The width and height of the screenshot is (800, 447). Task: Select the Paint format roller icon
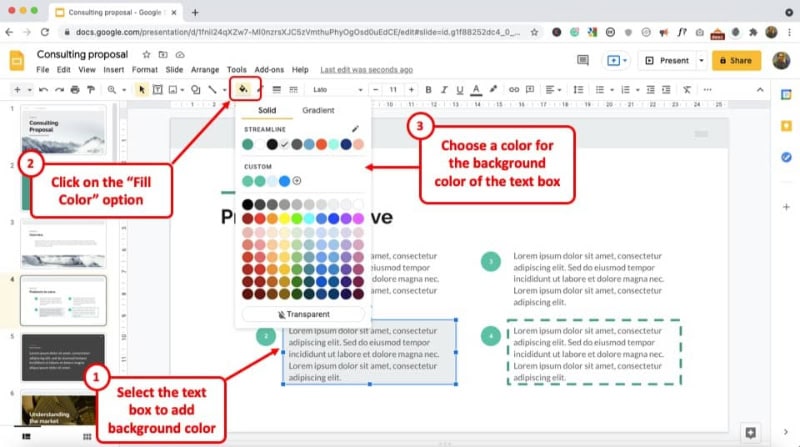click(x=91, y=90)
